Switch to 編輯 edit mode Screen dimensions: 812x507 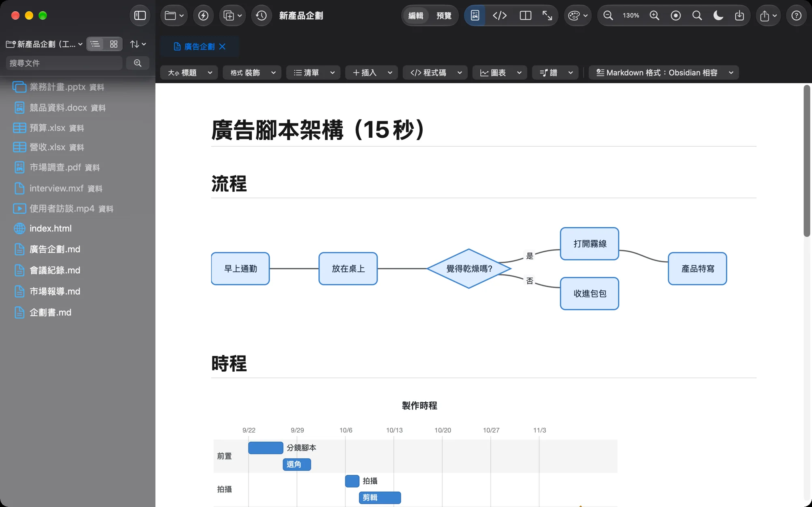(416, 15)
